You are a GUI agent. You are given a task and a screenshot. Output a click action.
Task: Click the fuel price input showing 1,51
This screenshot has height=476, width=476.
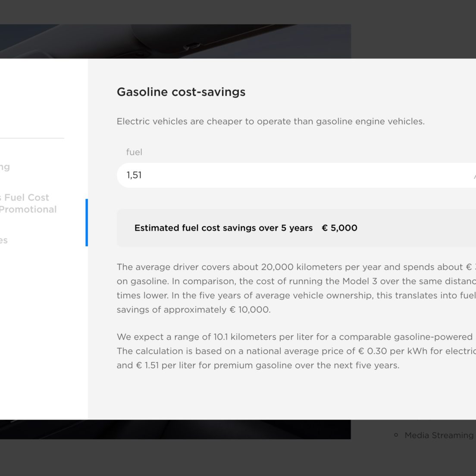[x=296, y=175]
